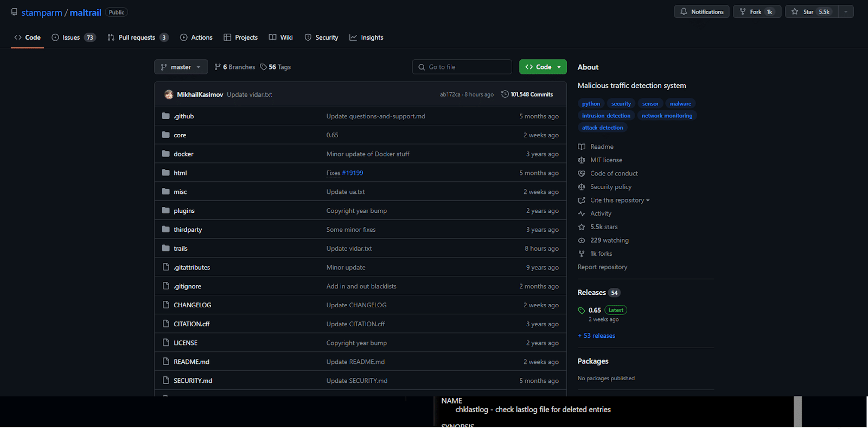The image size is (868, 429).
Task: Click the tag icon beside release 0.65
Action: pyautogui.click(x=582, y=311)
